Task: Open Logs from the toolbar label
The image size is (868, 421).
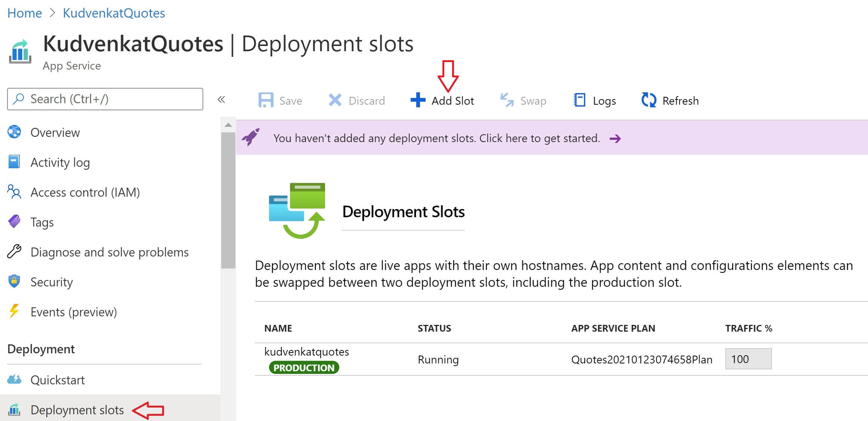Action: 604,101
